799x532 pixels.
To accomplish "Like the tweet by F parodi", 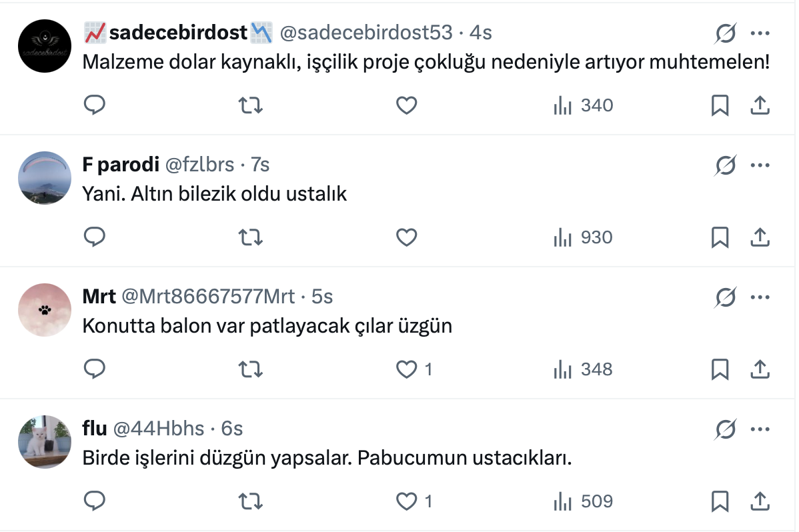I will [406, 237].
